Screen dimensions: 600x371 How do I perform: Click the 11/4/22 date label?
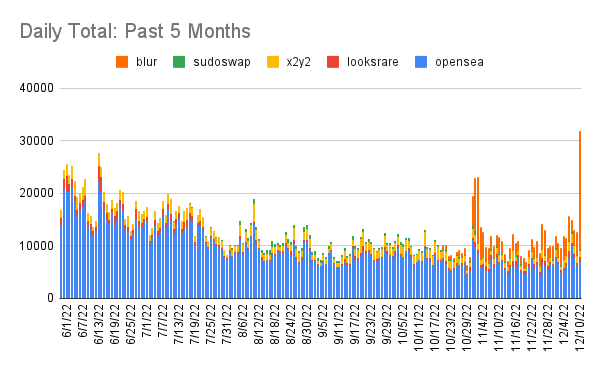pyautogui.click(x=484, y=324)
